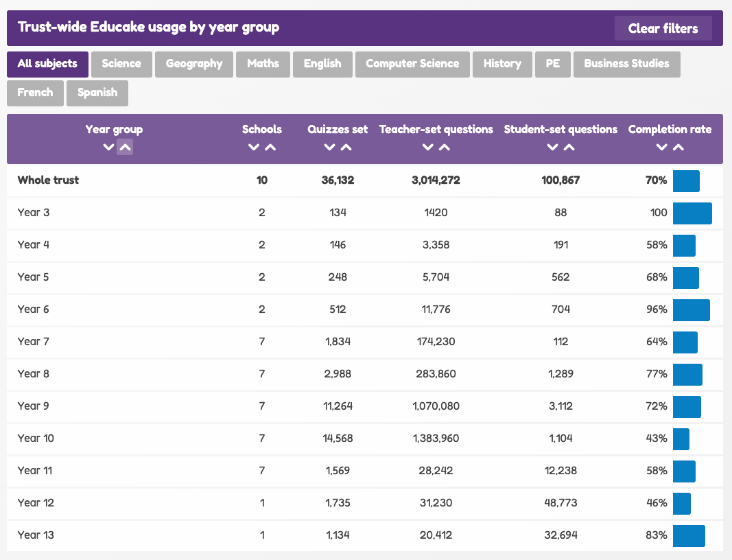This screenshot has height=560, width=732.
Task: Click Year 3 completion rate bar
Action: pos(692,213)
